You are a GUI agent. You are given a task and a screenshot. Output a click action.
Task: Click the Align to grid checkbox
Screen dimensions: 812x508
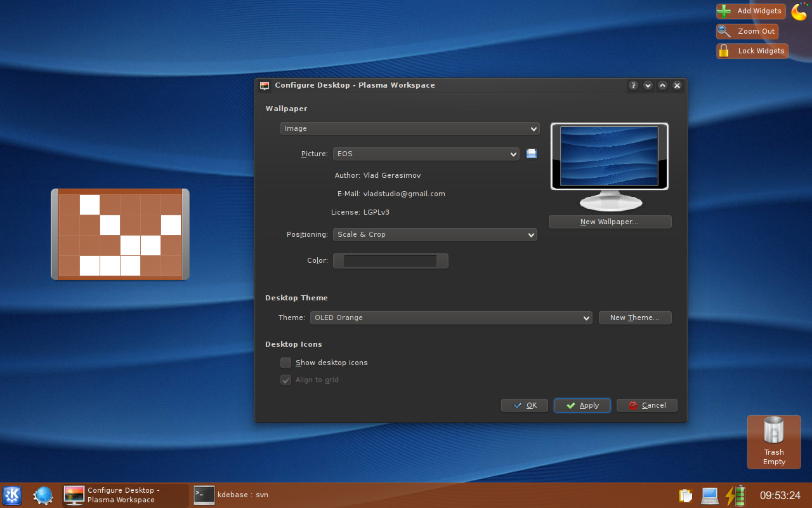[286, 380]
